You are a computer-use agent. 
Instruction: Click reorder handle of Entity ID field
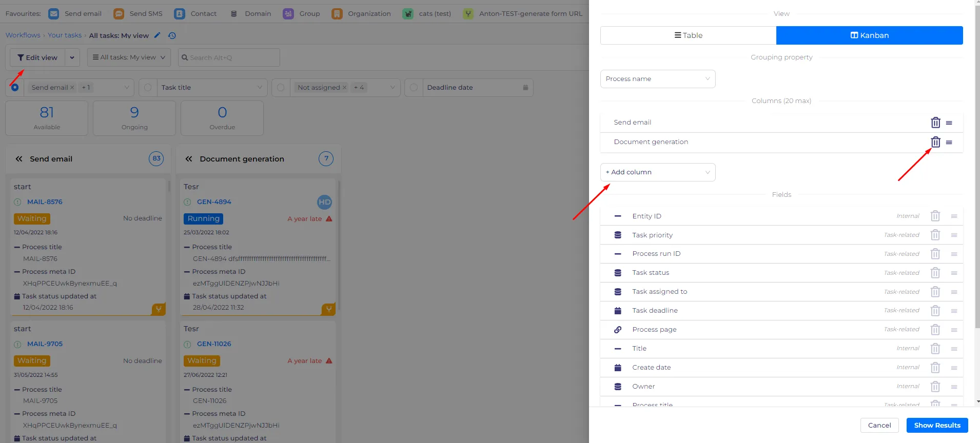coord(954,216)
